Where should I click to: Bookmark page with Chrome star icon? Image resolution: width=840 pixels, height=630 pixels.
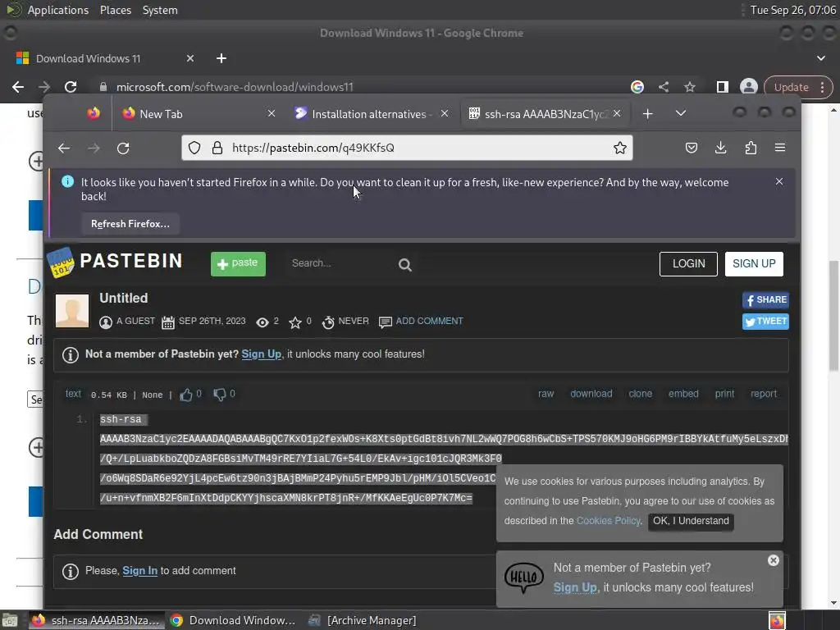click(x=689, y=87)
